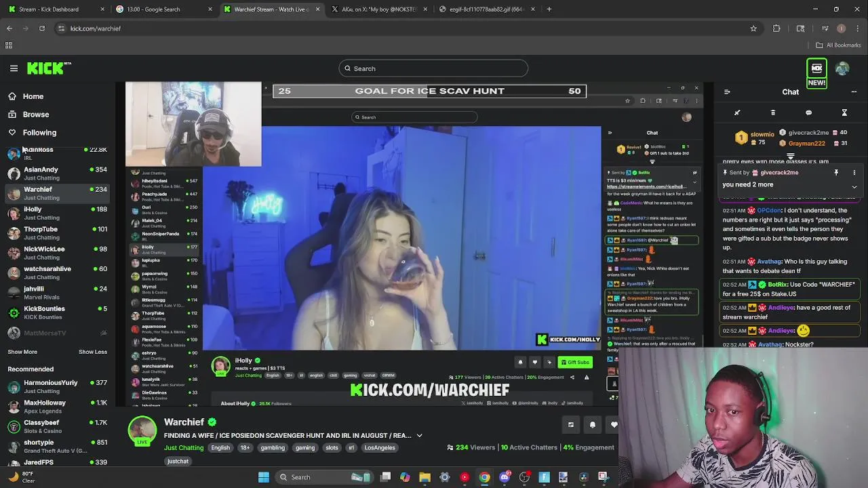Select watchsarahlive channel in sidebar
The height and width of the screenshot is (488, 868).
[x=57, y=272]
